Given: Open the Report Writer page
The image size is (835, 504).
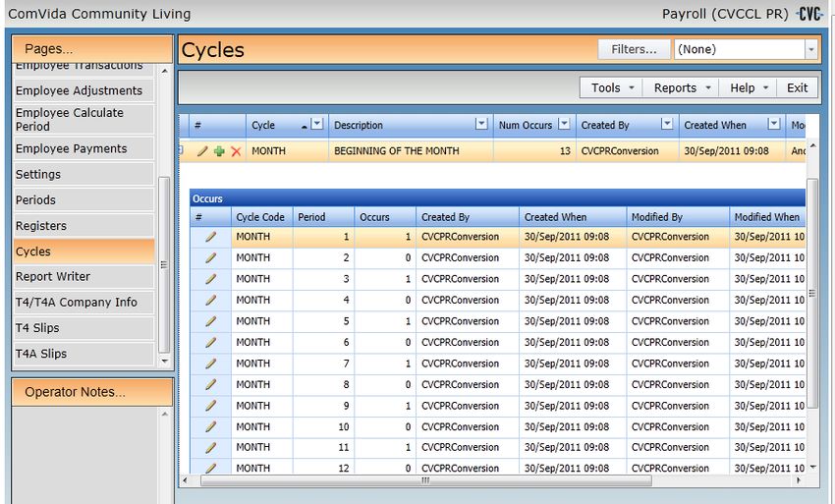Looking at the screenshot, I should (x=83, y=276).
